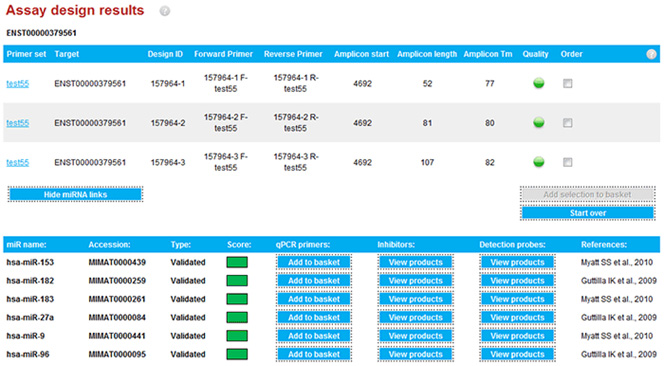
Task: Click the Detection probes column header
Action: [x=512, y=245]
